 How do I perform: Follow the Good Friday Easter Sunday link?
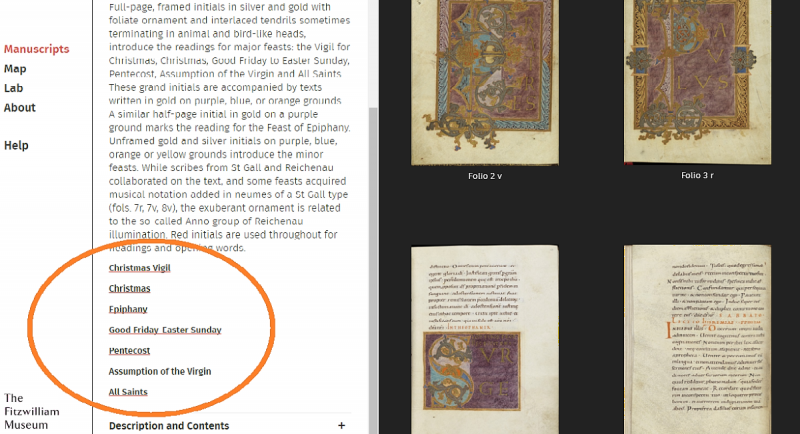165,330
